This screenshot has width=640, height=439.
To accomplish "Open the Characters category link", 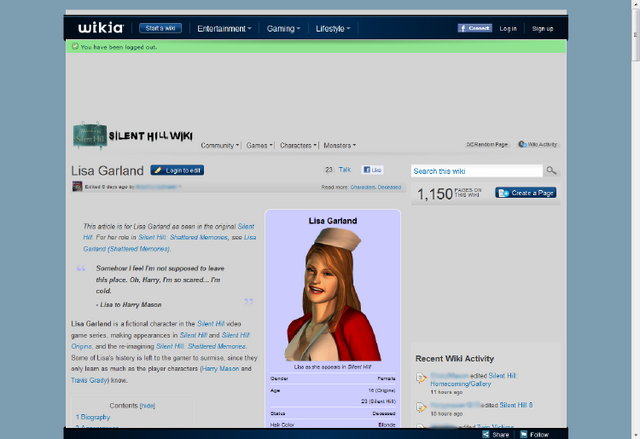I will coord(362,187).
